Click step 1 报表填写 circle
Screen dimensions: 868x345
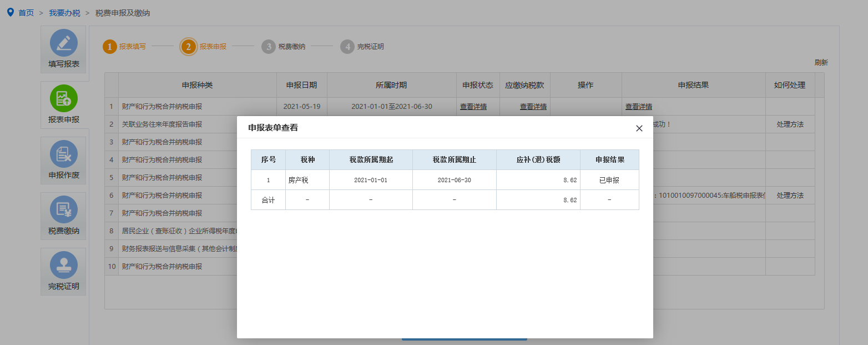coord(110,47)
